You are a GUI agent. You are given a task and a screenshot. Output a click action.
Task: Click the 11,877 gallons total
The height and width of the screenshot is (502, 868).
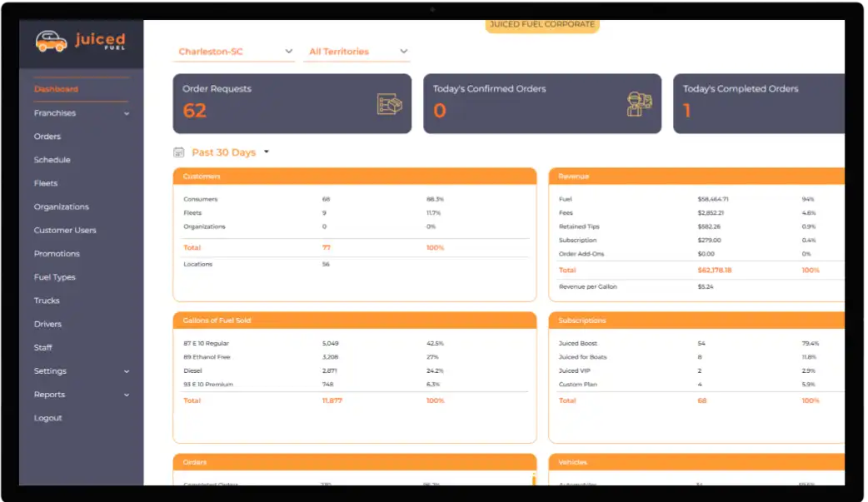[332, 400]
